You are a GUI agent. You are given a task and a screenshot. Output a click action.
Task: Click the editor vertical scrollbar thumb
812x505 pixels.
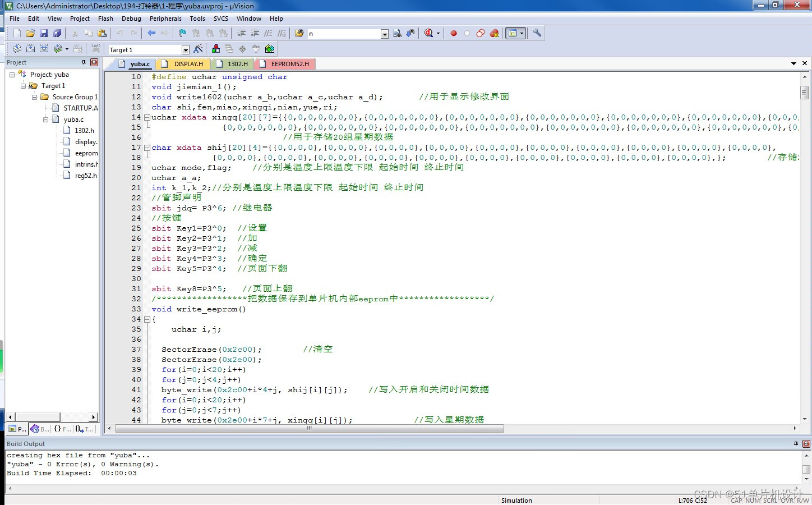pos(804,92)
